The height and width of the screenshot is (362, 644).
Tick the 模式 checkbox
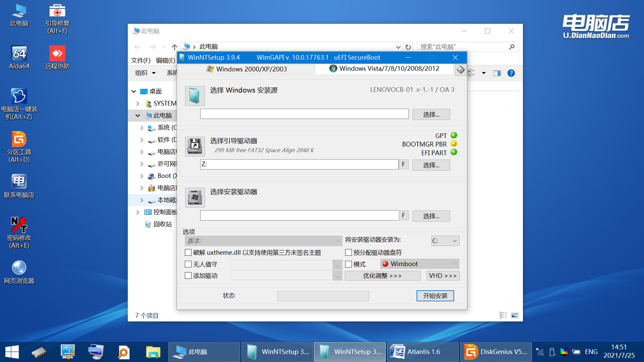(x=349, y=264)
